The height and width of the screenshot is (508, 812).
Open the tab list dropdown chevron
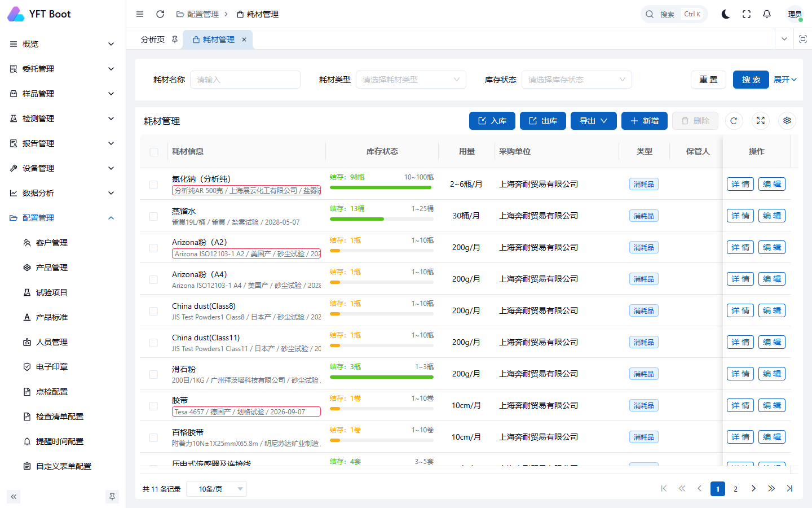pos(784,39)
